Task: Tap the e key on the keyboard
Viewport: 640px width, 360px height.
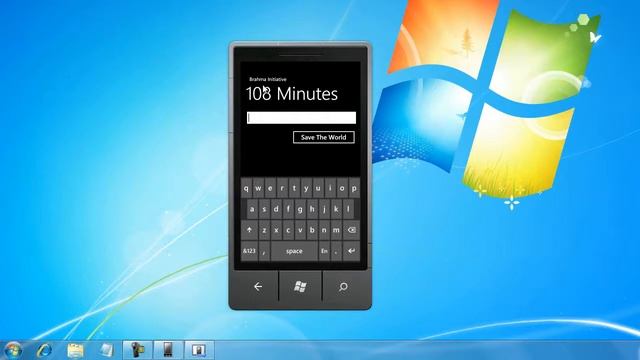Action: 270,189
